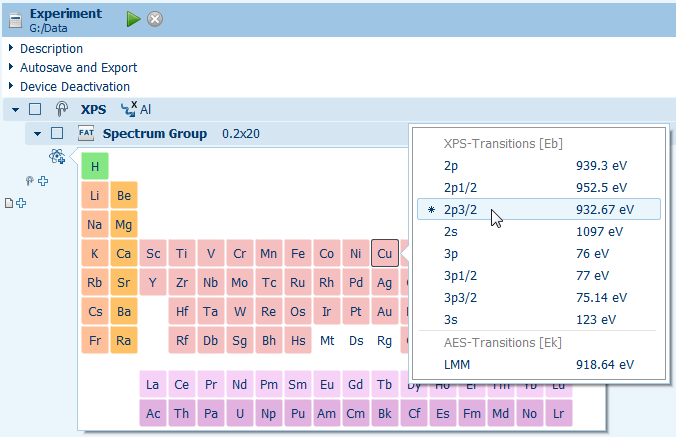Expand the Description section
This screenshot has width=676, height=437.
tap(11, 48)
